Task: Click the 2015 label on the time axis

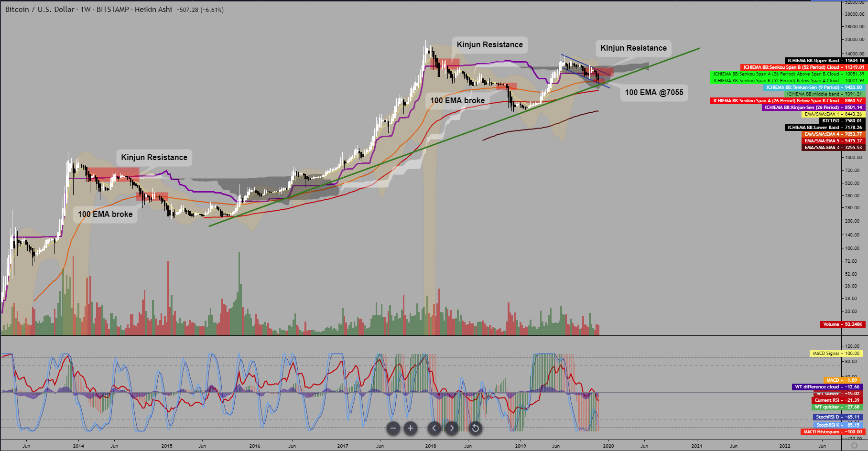Action: coord(167,446)
